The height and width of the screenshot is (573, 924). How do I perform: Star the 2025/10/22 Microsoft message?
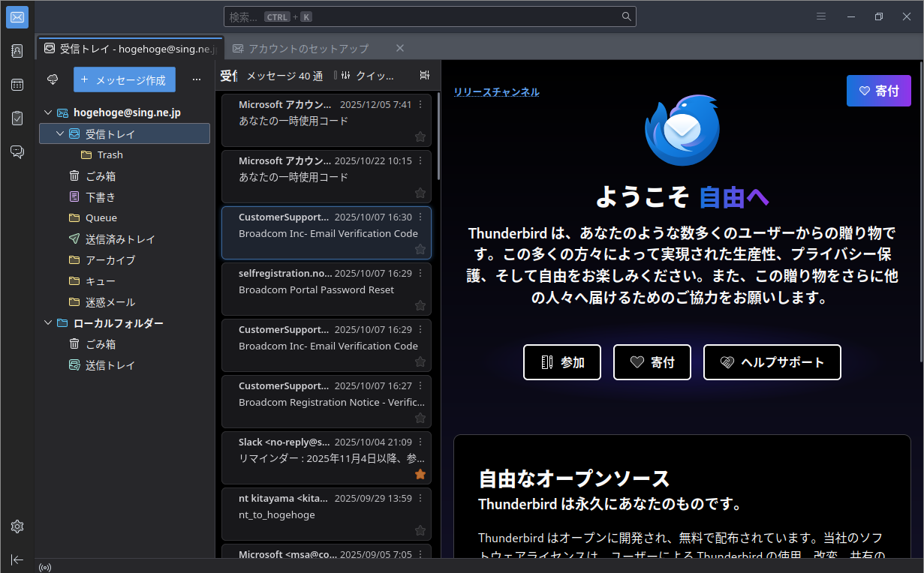coord(420,193)
